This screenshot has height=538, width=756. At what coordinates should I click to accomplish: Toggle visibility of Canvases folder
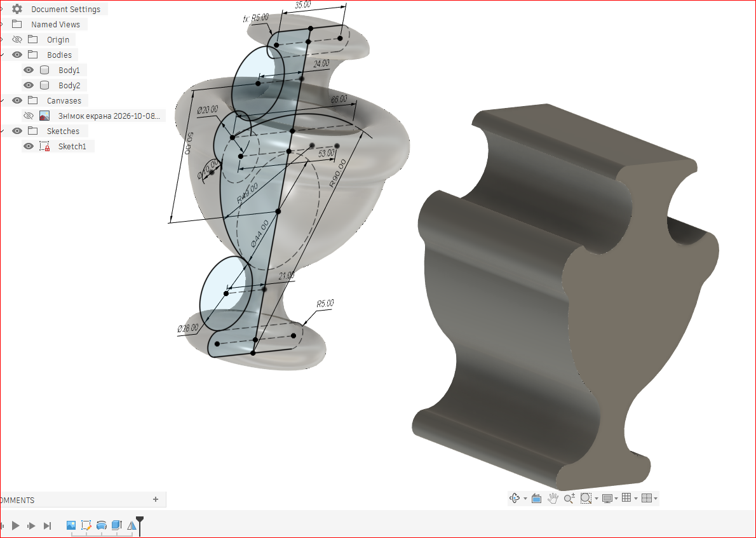coord(17,100)
